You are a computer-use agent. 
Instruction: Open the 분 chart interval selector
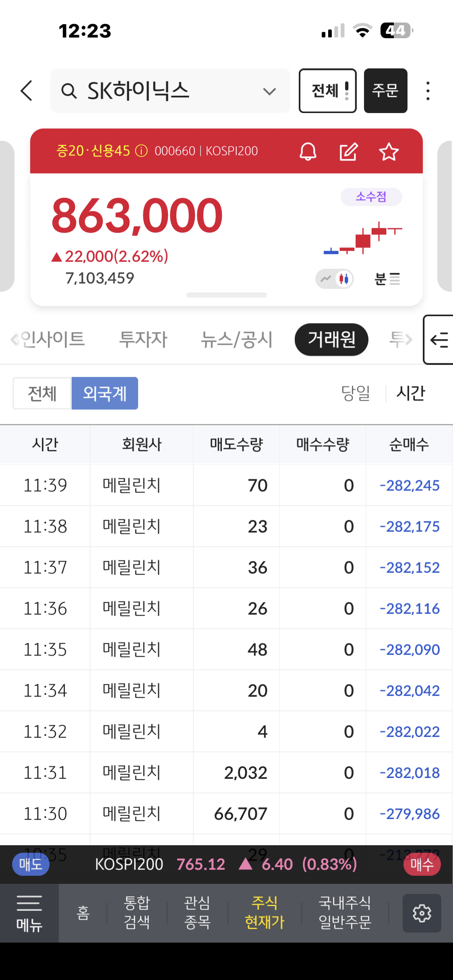(x=387, y=278)
